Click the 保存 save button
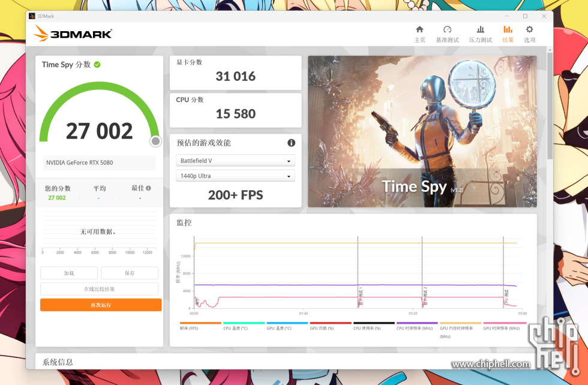 click(x=130, y=273)
